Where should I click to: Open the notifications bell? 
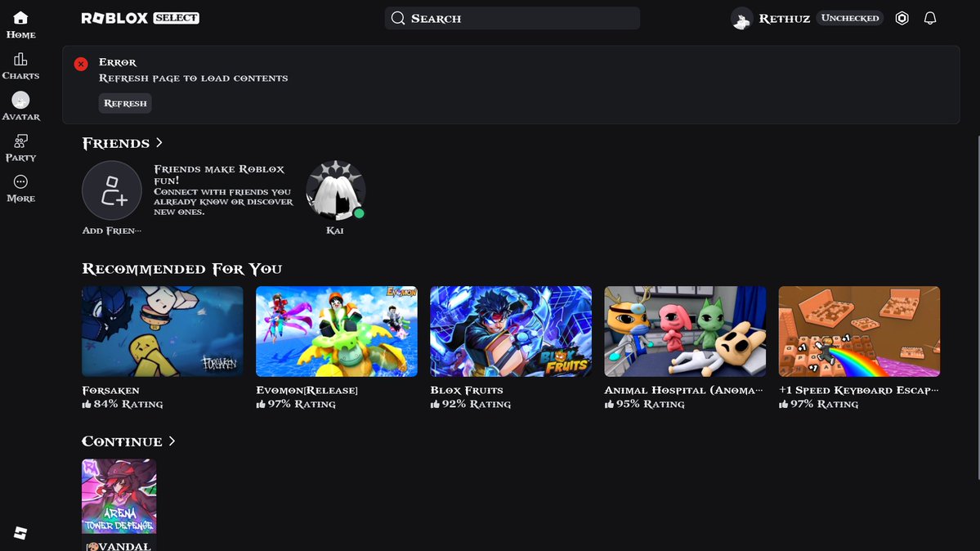point(930,18)
